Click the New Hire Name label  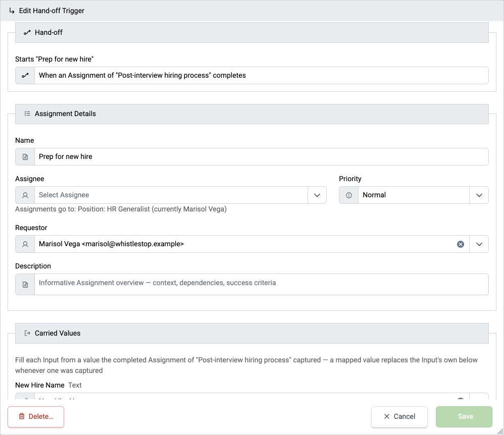click(x=40, y=385)
